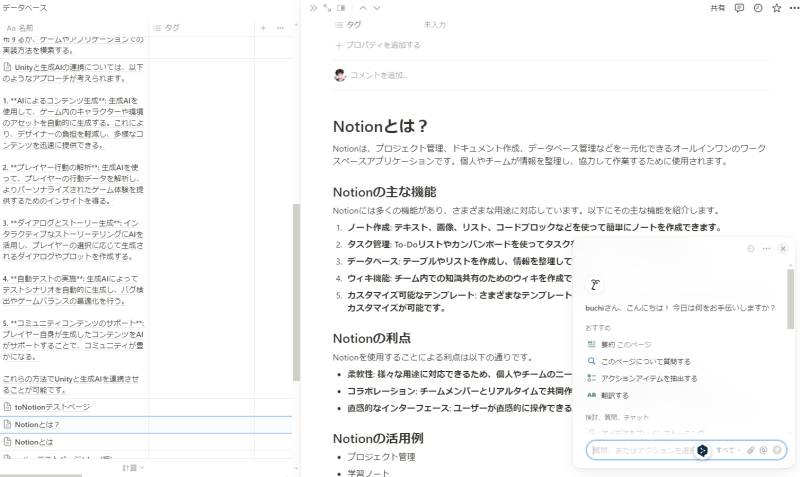Screen dimensions: 800x477
Task: Close the side peek with double-chevron icon
Action: click(313, 7)
